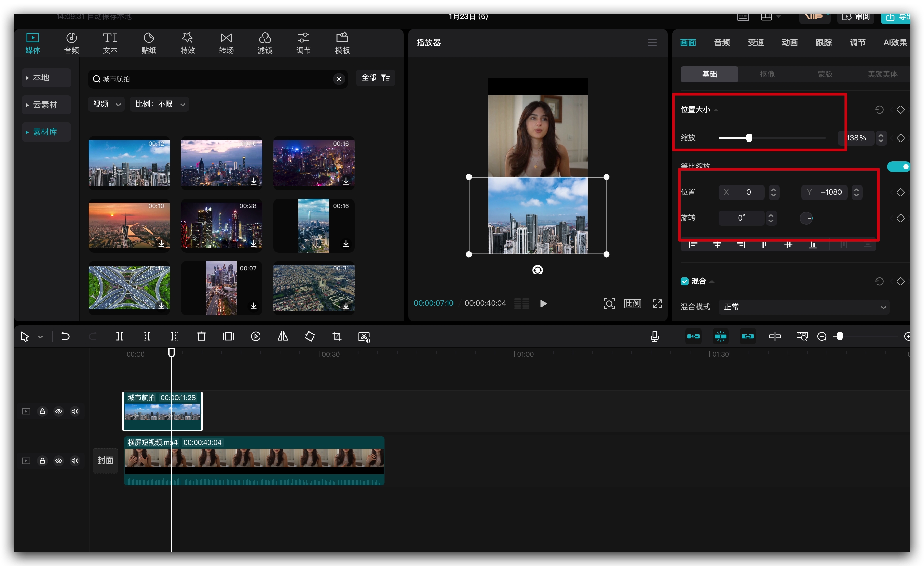Click the mirror flip icon
The width and height of the screenshot is (924, 566).
click(x=283, y=336)
